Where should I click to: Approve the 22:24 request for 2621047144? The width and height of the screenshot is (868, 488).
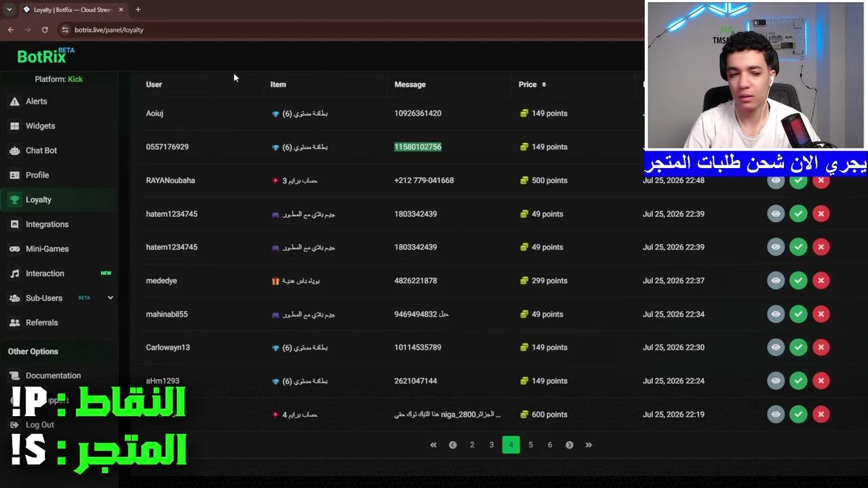798,381
